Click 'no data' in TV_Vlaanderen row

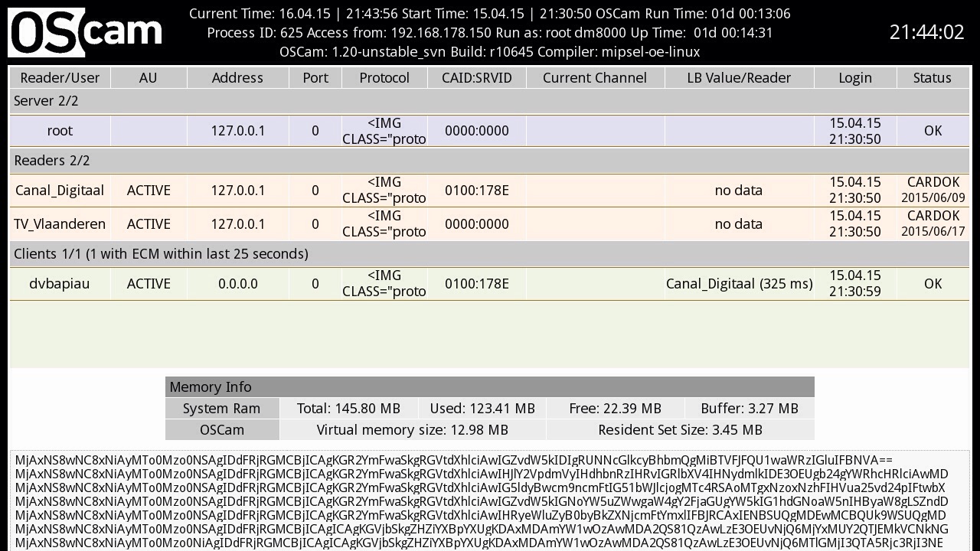click(739, 224)
